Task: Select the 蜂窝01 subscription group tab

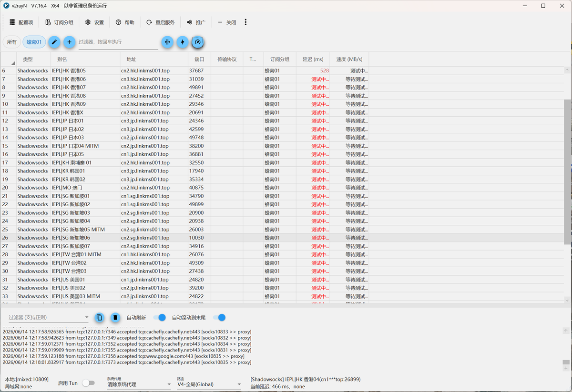Action: 34,42
